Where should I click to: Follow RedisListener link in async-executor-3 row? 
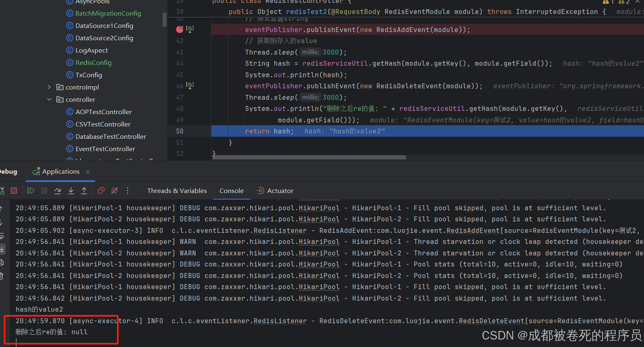(x=280, y=231)
